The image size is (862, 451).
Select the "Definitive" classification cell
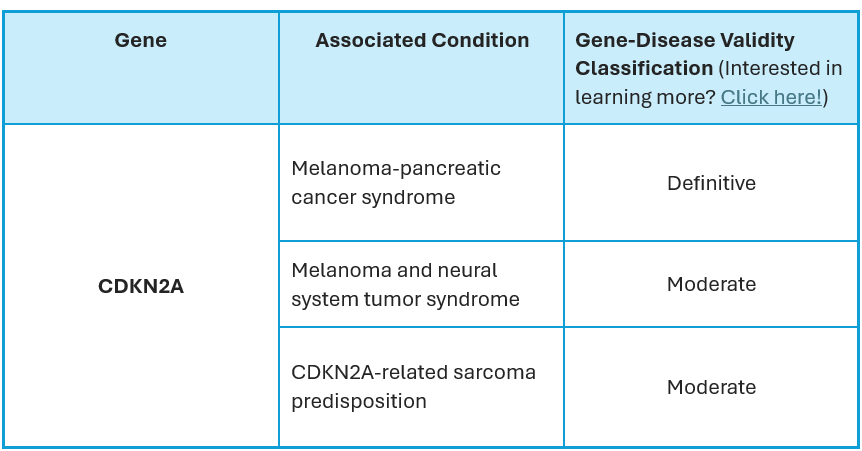[x=711, y=183]
